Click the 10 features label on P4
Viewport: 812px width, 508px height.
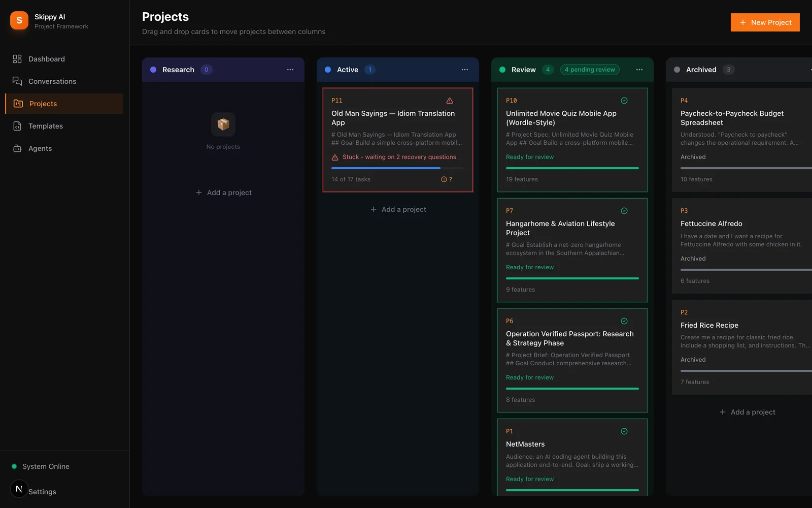(x=696, y=179)
